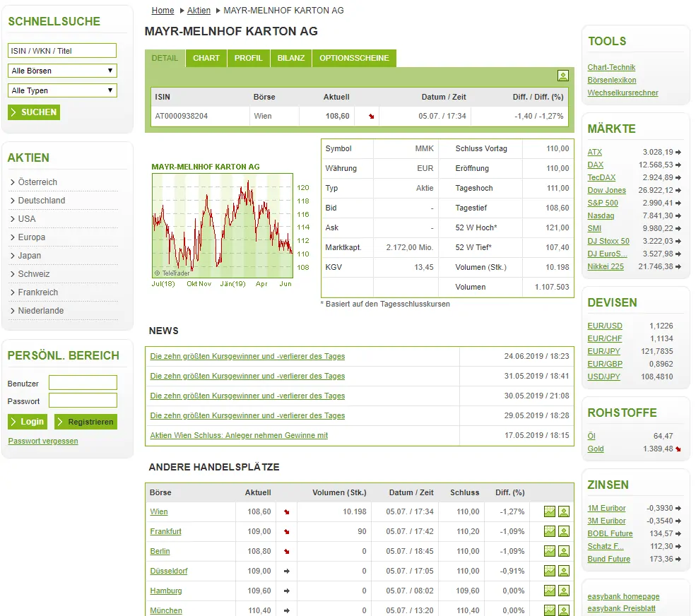Screen dimensions: 696x616
Task: Click the SUCHEN button
Action: (x=34, y=112)
